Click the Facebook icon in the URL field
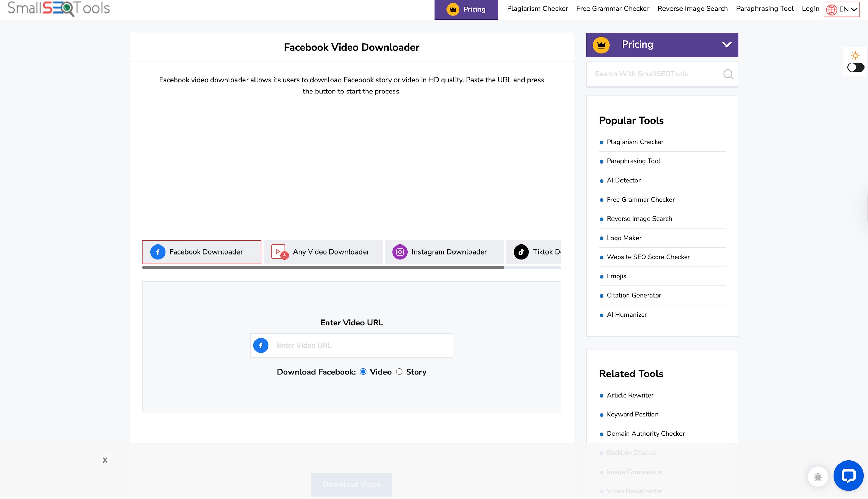The image size is (868, 499). [x=261, y=345]
